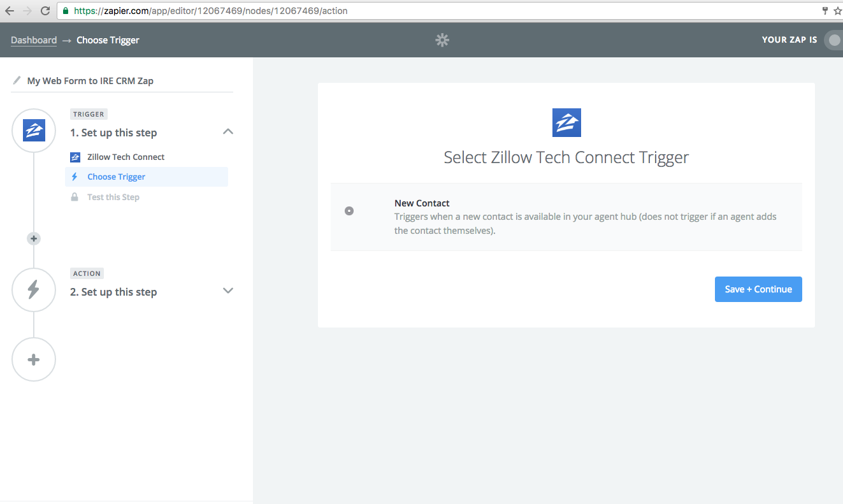843x504 pixels.
Task: Add a step with large plus circle
Action: coord(34,359)
